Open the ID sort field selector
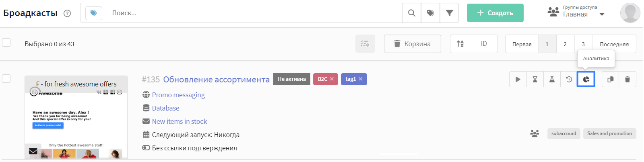The height and width of the screenshot is (162, 644). (x=484, y=43)
